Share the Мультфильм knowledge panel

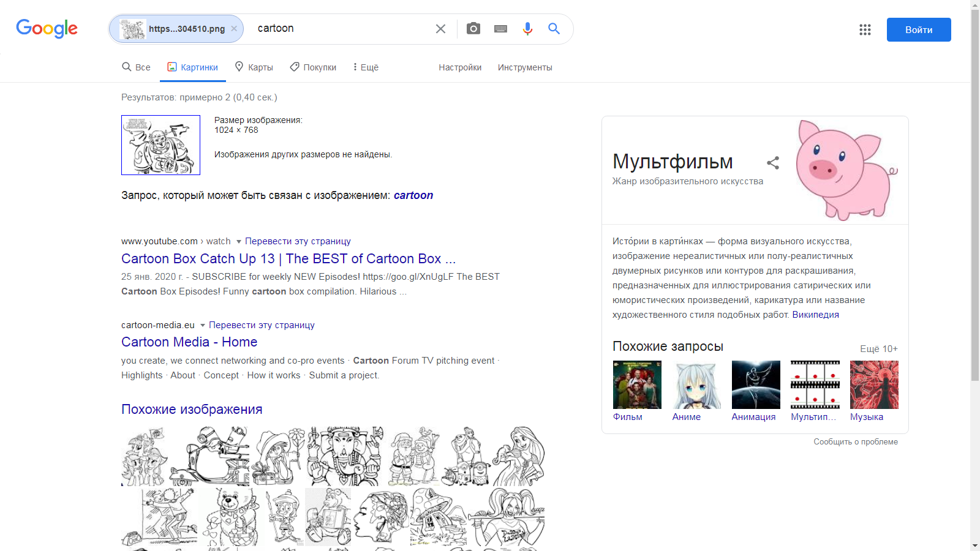(773, 162)
